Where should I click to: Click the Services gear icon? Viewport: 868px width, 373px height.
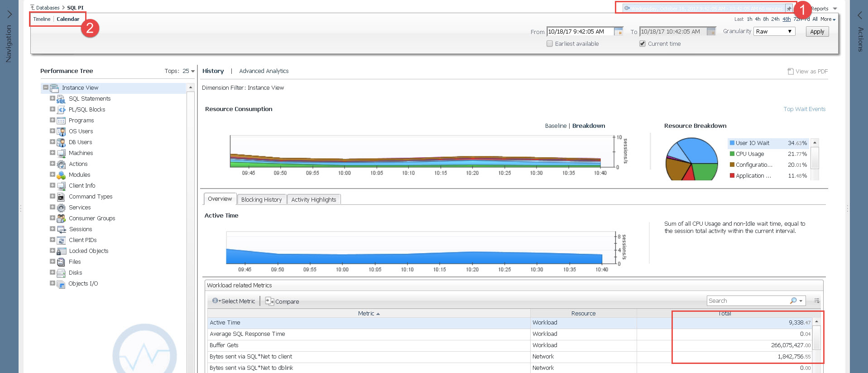61,208
